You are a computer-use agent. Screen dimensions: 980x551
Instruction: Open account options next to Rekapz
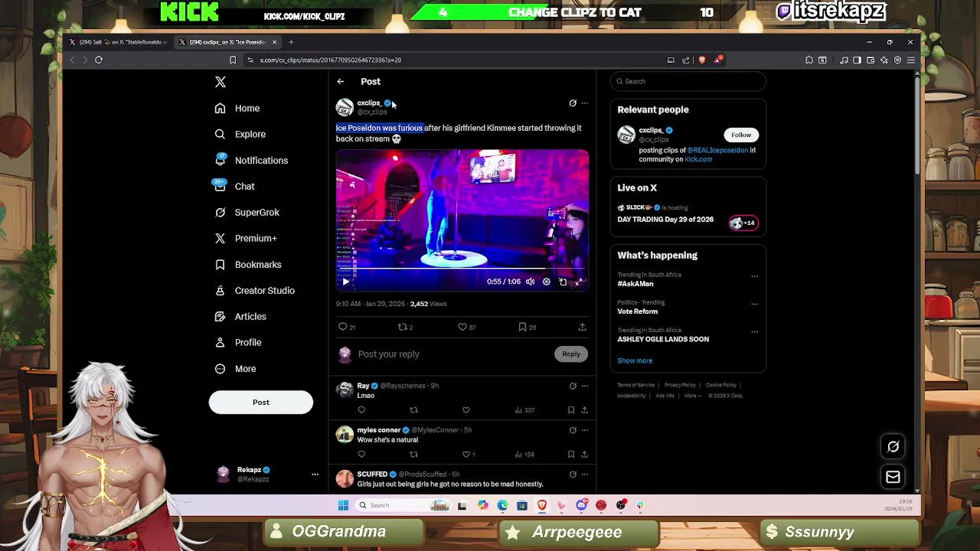[315, 474]
